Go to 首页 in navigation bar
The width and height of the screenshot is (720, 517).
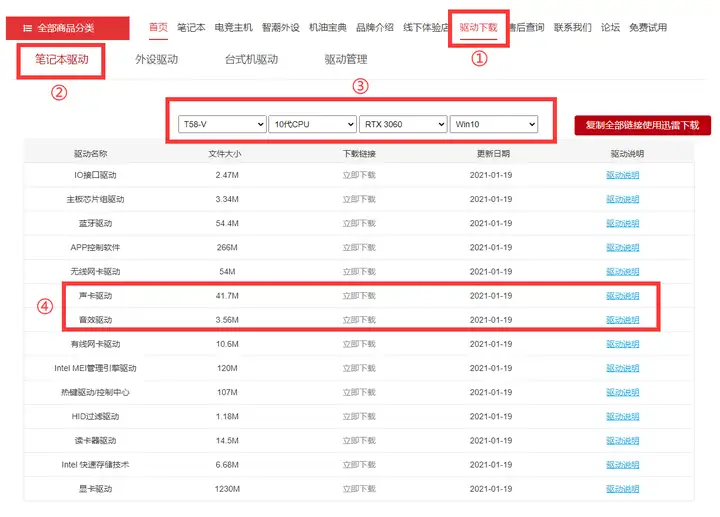pos(158,28)
